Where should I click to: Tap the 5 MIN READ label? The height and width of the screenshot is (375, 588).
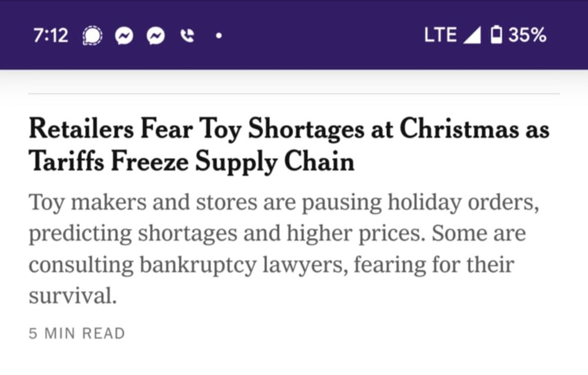click(x=77, y=333)
